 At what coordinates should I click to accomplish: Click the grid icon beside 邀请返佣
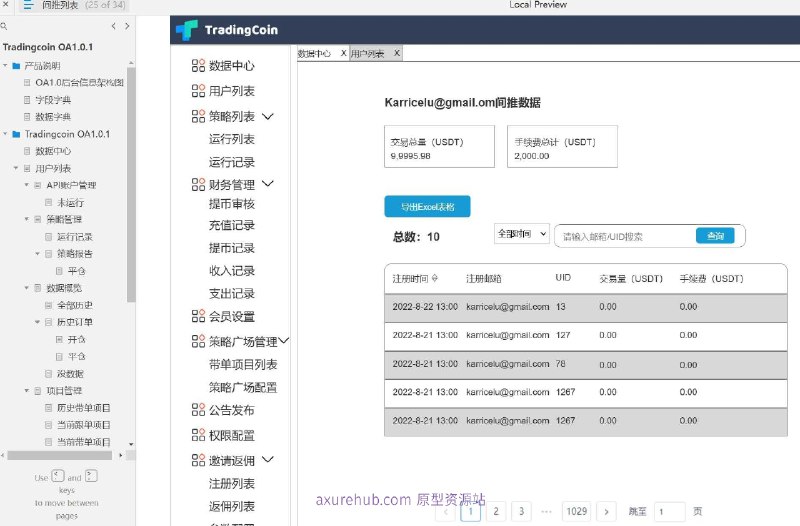(198, 460)
